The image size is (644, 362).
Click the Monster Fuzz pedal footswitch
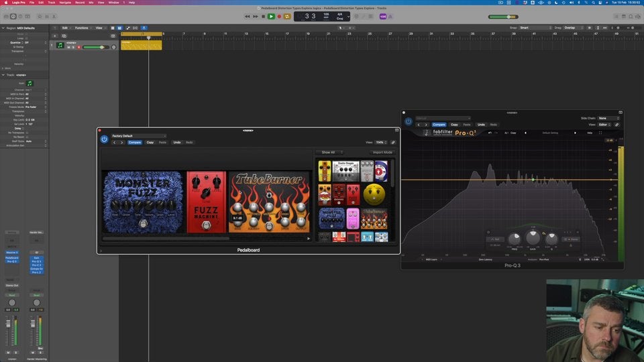point(142,223)
